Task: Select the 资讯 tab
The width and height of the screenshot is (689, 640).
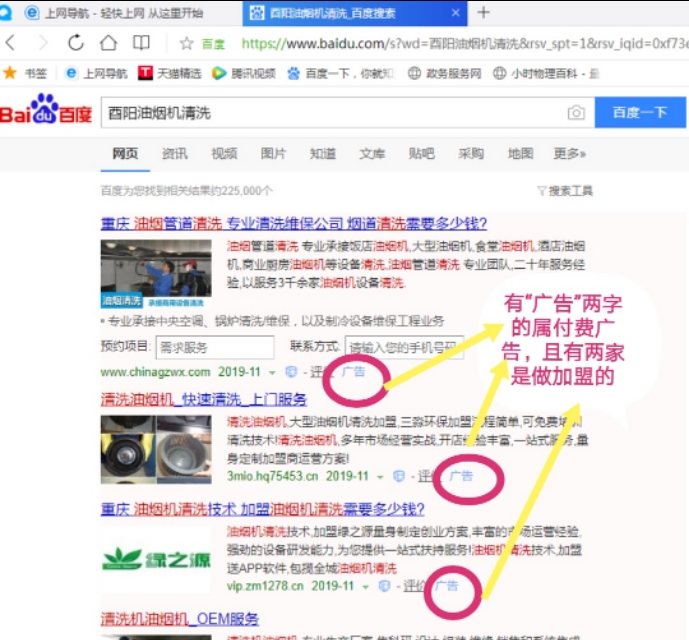Action: point(174,153)
